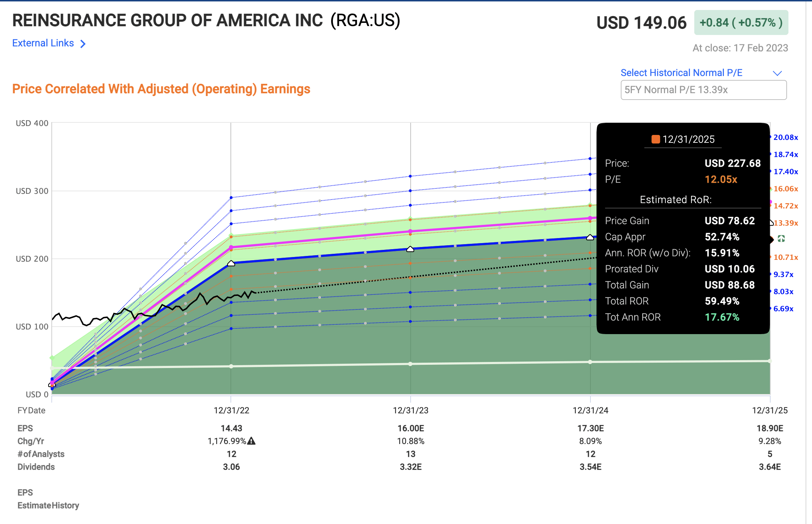
Task: Click the USD 10.06 Prorated Div value
Action: pyautogui.click(x=730, y=269)
